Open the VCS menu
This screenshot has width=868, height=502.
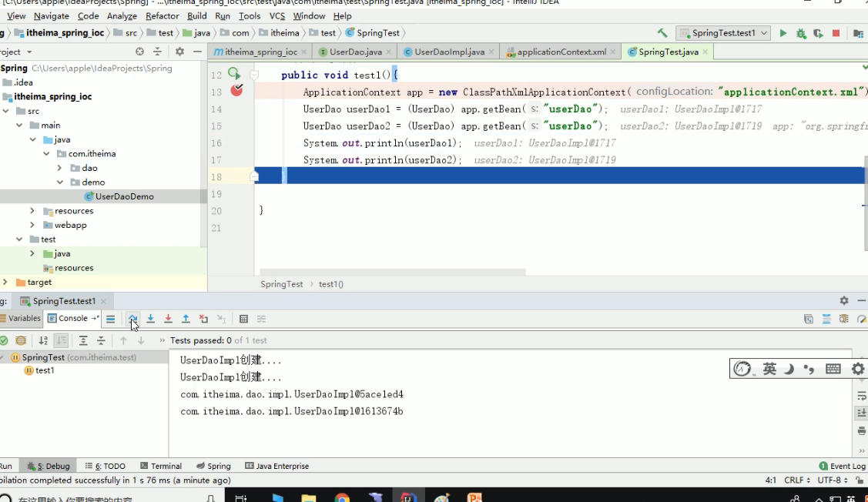[x=276, y=16]
